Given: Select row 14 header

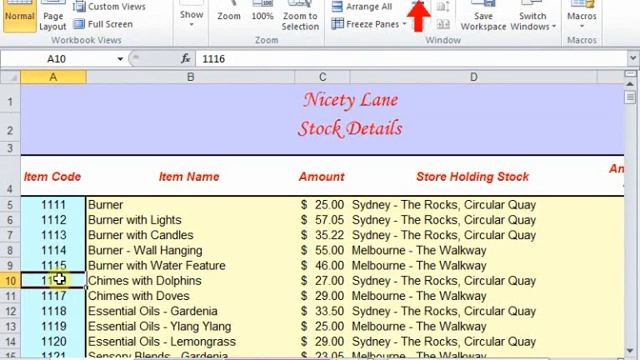Looking at the screenshot, I should click(10, 341).
